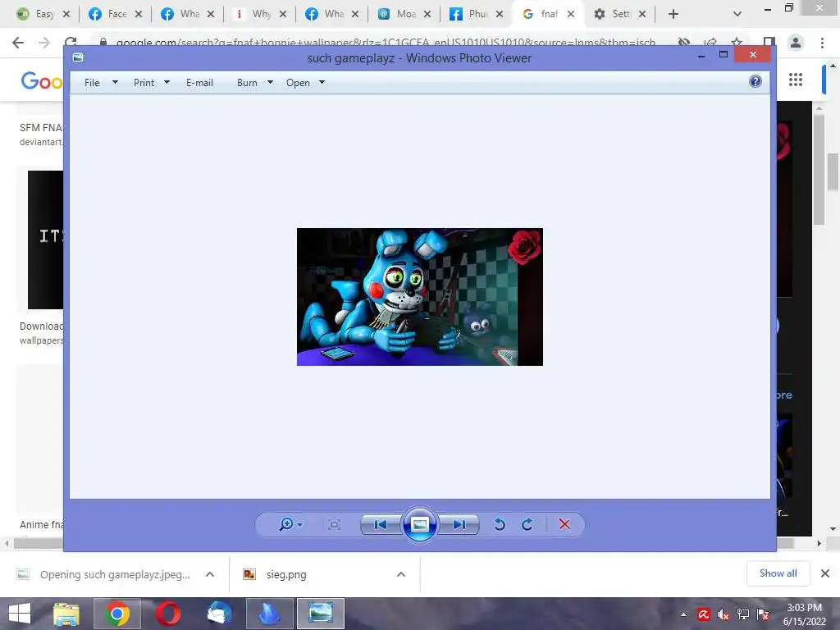The image size is (840, 630).
Task: Open the zoom magnifier in Photo Viewer
Action: point(286,524)
